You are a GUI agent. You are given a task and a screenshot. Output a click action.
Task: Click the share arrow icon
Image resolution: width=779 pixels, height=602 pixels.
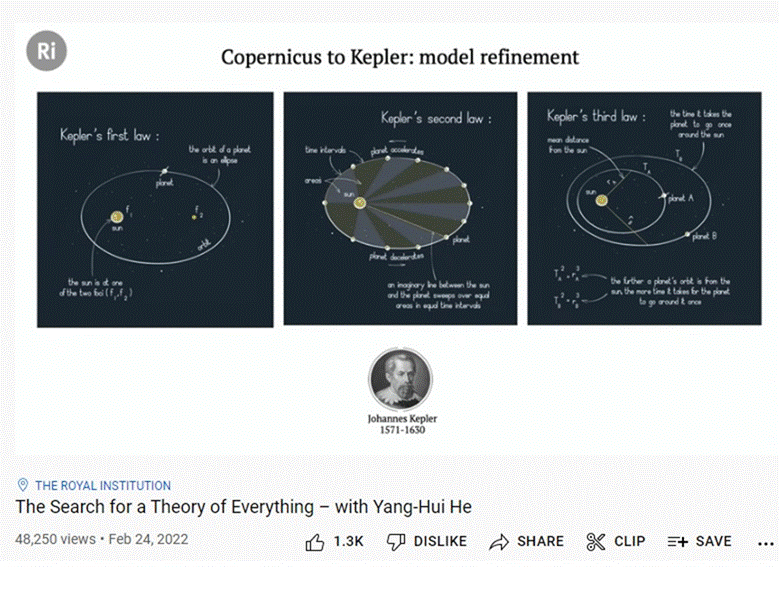pyautogui.click(x=499, y=542)
